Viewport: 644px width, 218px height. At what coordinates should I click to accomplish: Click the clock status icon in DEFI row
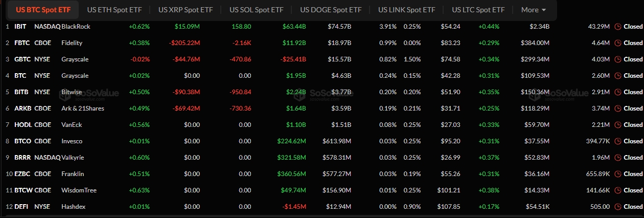(617, 207)
